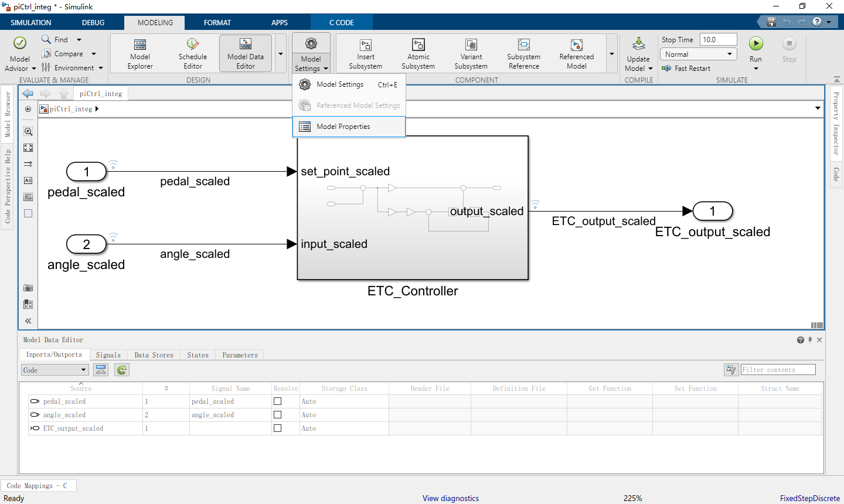Click the Filter contents field
Screen dimensions: 844x504
778,369
